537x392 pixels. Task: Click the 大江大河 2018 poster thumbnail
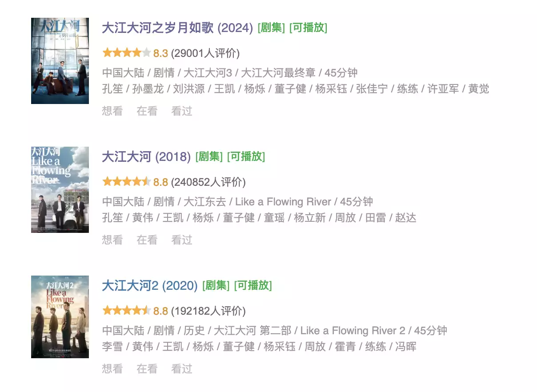pos(60,190)
